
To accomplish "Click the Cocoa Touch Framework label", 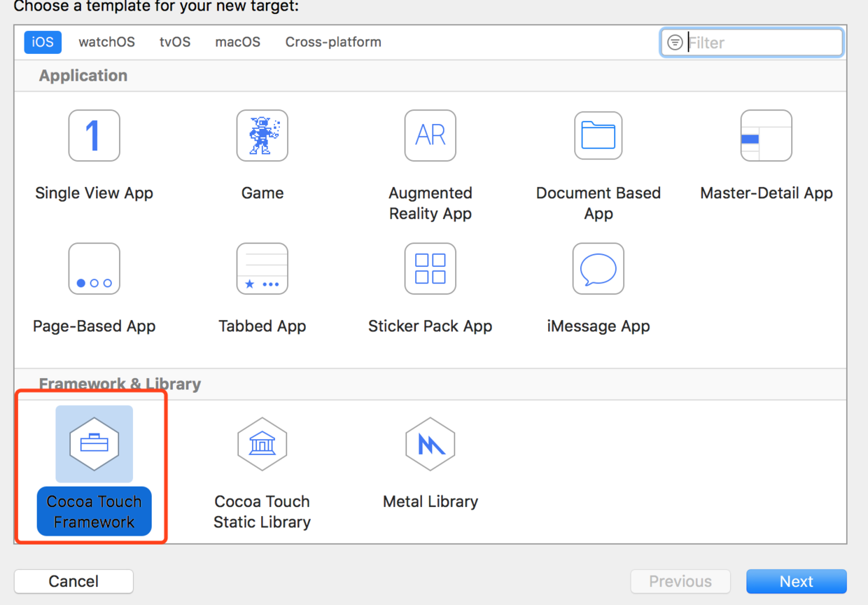I will (94, 512).
